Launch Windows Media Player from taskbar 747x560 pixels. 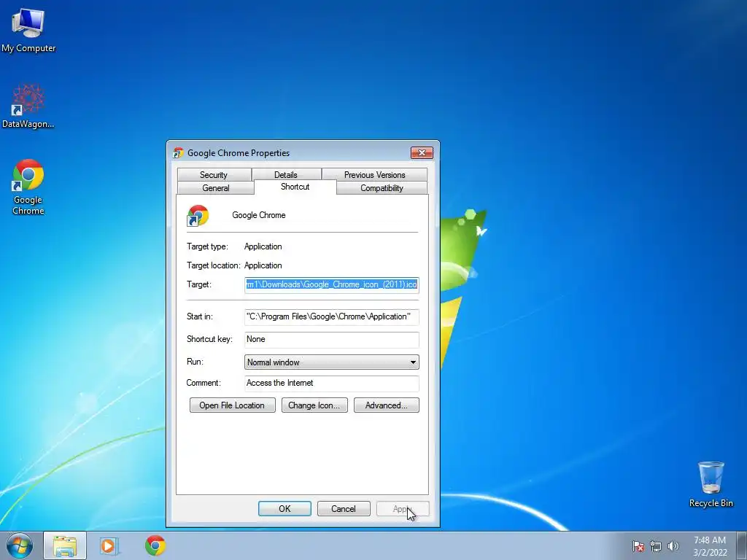[x=109, y=545]
